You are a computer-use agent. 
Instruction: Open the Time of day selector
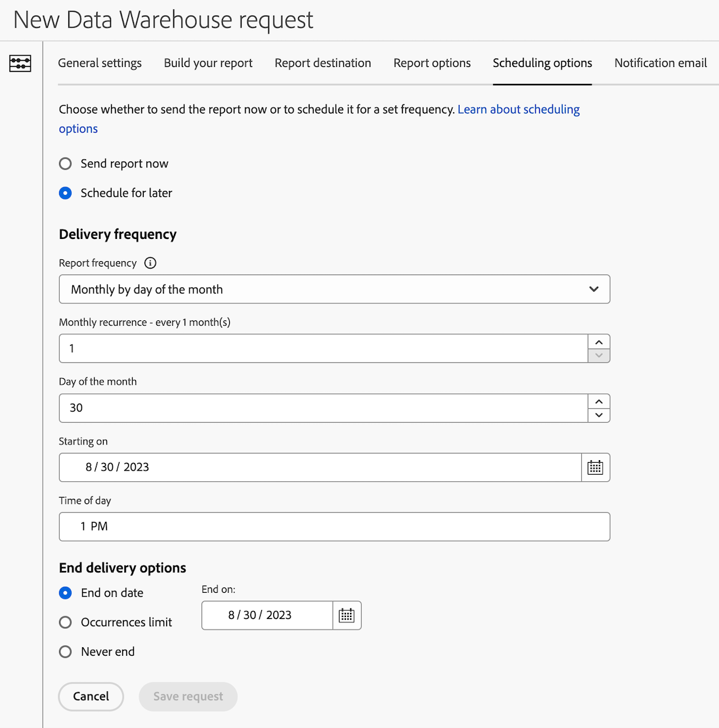pos(334,526)
